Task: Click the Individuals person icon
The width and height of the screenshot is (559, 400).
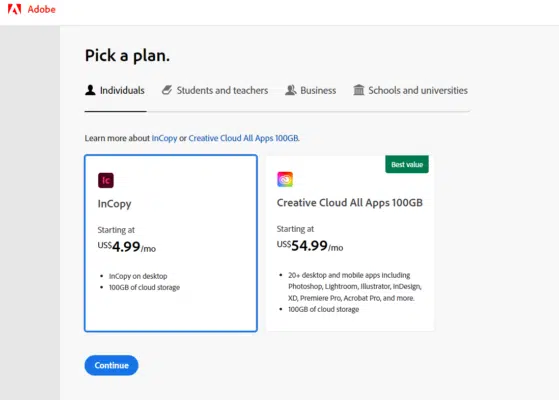Action: [90, 90]
